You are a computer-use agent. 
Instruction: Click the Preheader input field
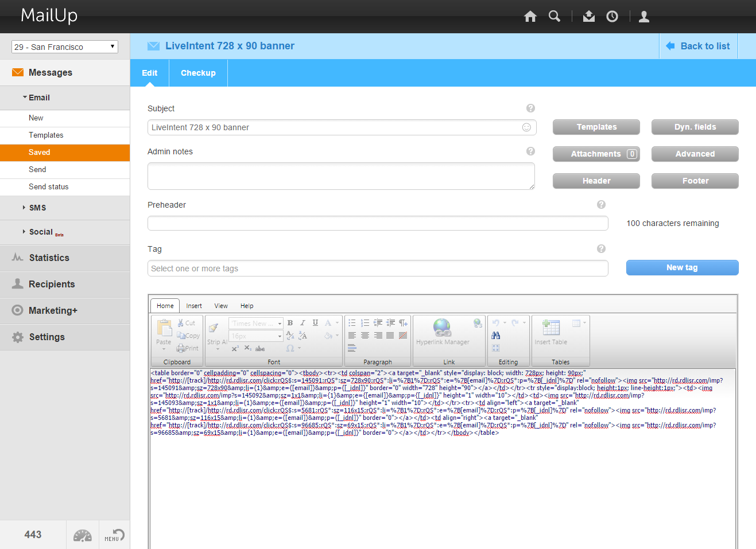378,224
